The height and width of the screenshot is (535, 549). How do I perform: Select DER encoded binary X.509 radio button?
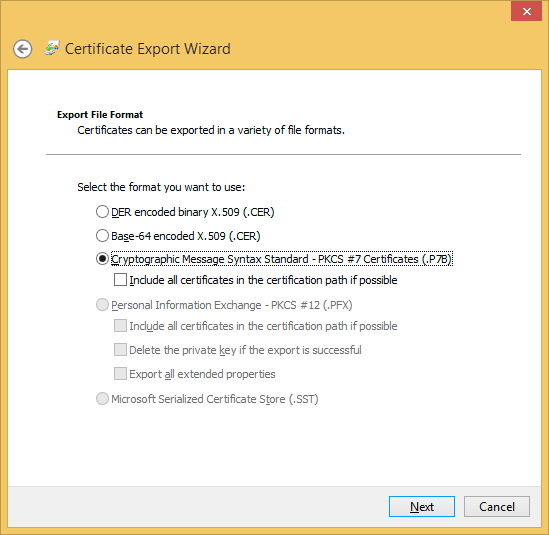pyautogui.click(x=102, y=212)
